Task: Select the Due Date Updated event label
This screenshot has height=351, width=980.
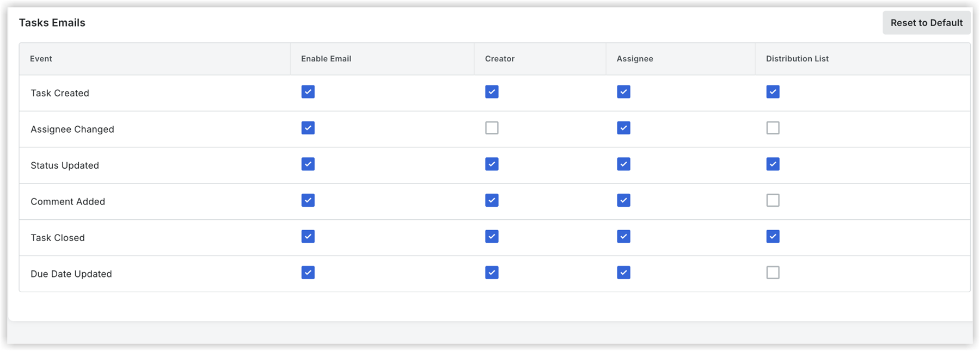Action: pos(71,274)
